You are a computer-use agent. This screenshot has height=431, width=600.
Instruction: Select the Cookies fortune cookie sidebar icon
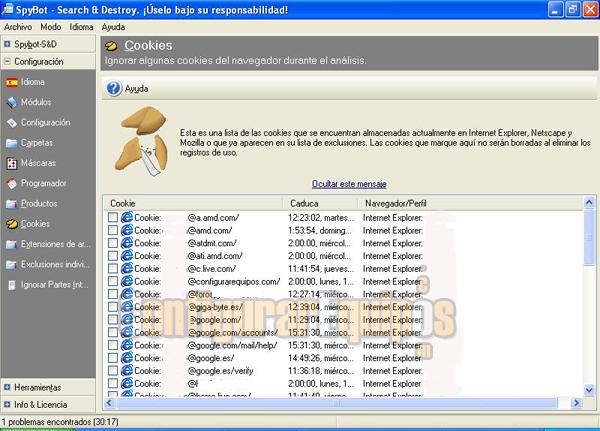(x=12, y=224)
